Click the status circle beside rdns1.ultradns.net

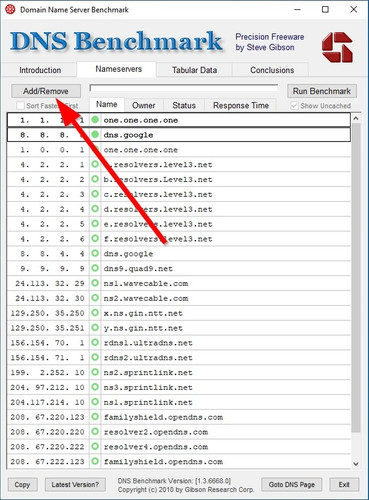95,342
